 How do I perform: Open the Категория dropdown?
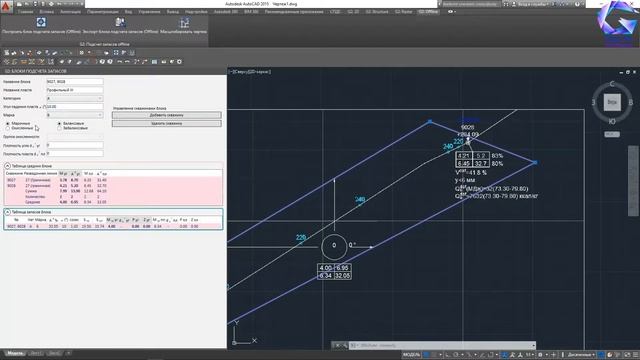75,98
